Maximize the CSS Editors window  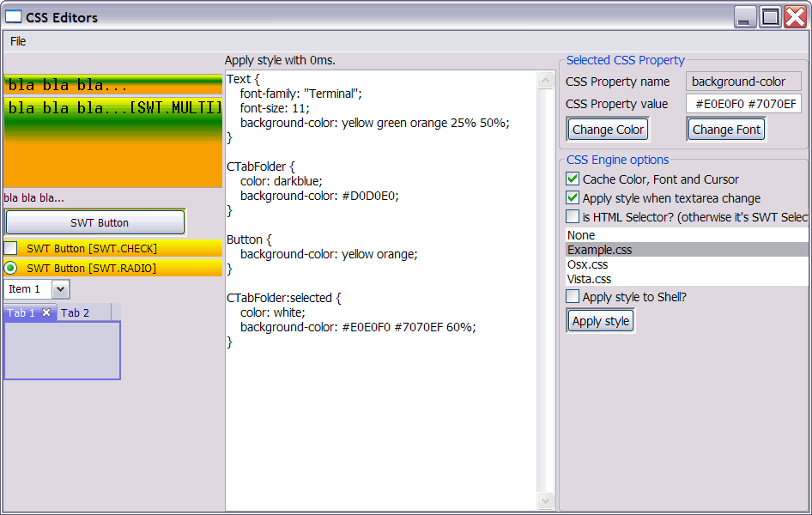[770, 17]
